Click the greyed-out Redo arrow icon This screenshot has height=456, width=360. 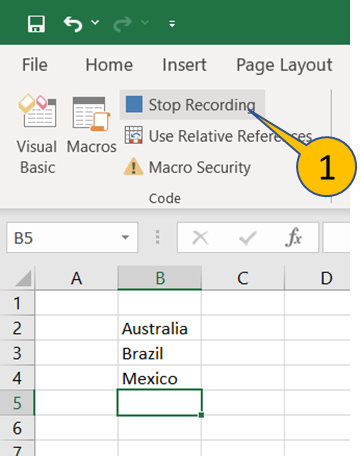122,24
